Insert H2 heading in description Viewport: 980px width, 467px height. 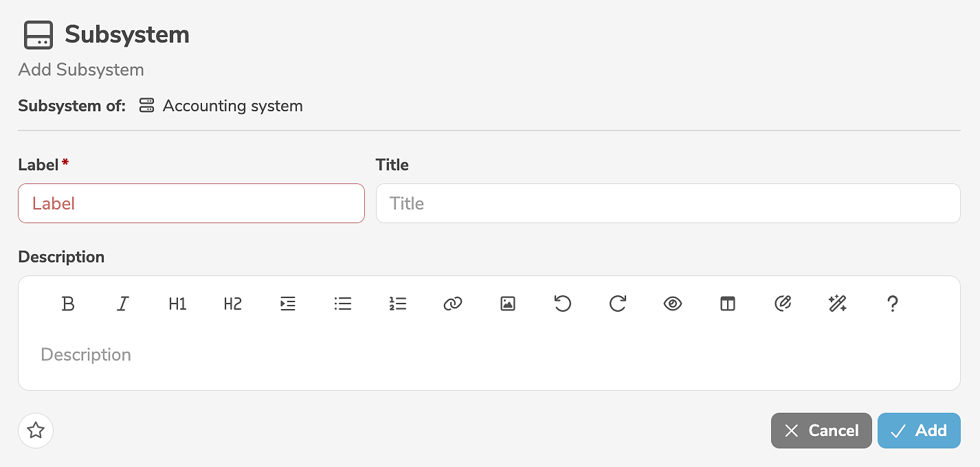233,304
